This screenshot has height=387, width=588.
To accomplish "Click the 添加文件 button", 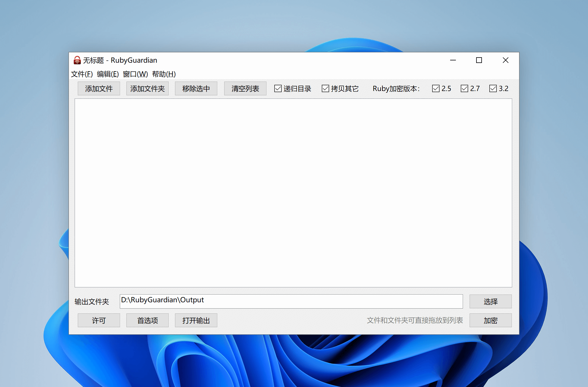I will coord(99,88).
